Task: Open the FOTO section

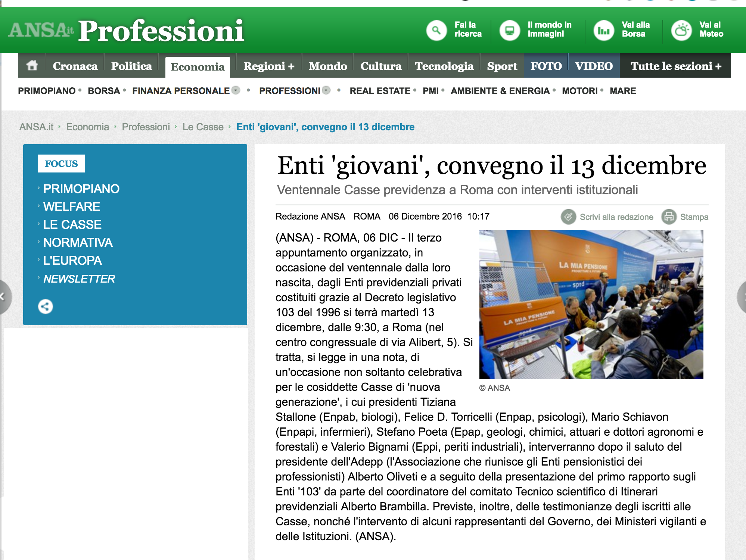Action: tap(546, 66)
